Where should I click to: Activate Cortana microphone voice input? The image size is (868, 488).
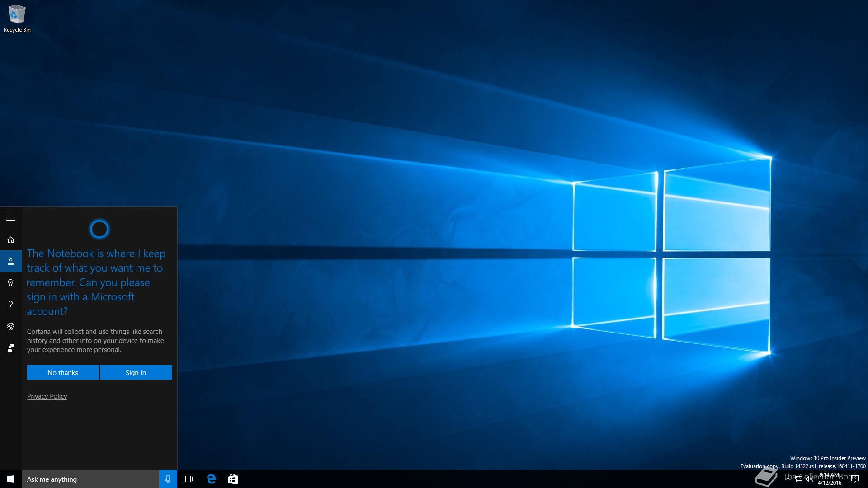point(168,479)
